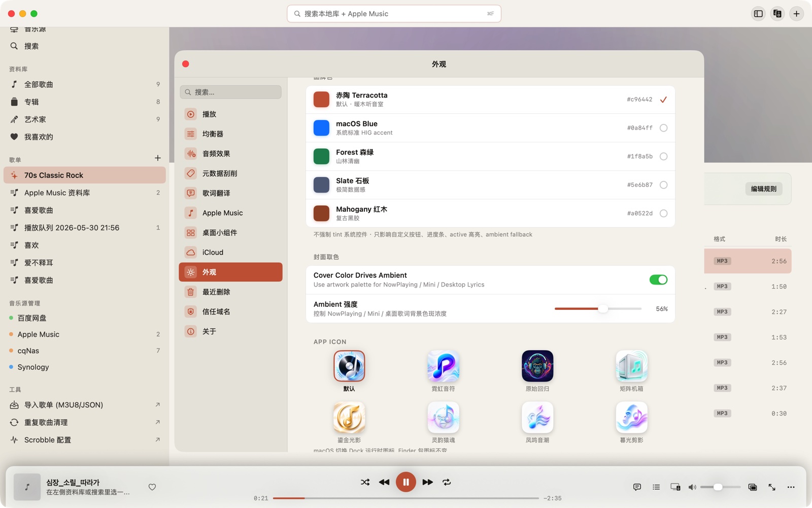The height and width of the screenshot is (508, 812).
Task: Pause the current song
Action: click(406, 482)
